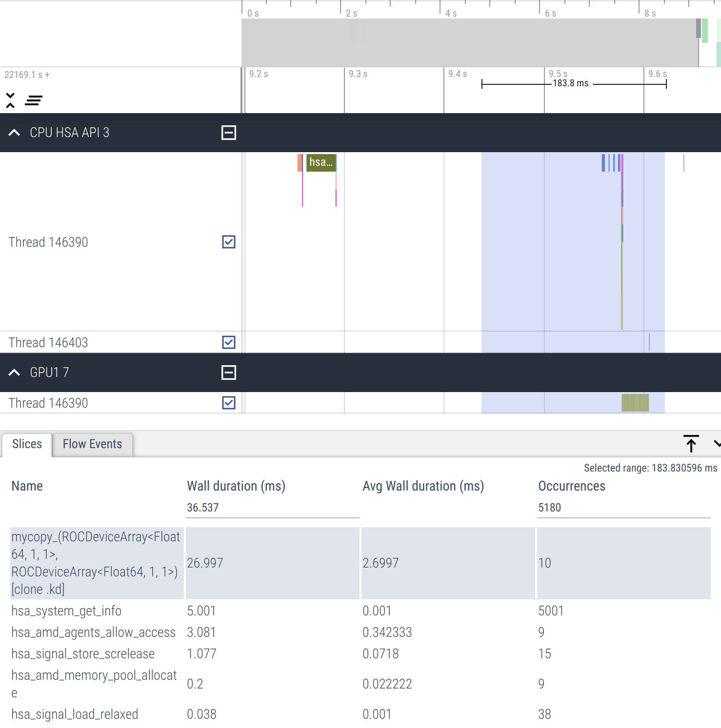The width and height of the screenshot is (721, 728).
Task: Collapse the GPU1 7 track group
Action: click(x=15, y=373)
